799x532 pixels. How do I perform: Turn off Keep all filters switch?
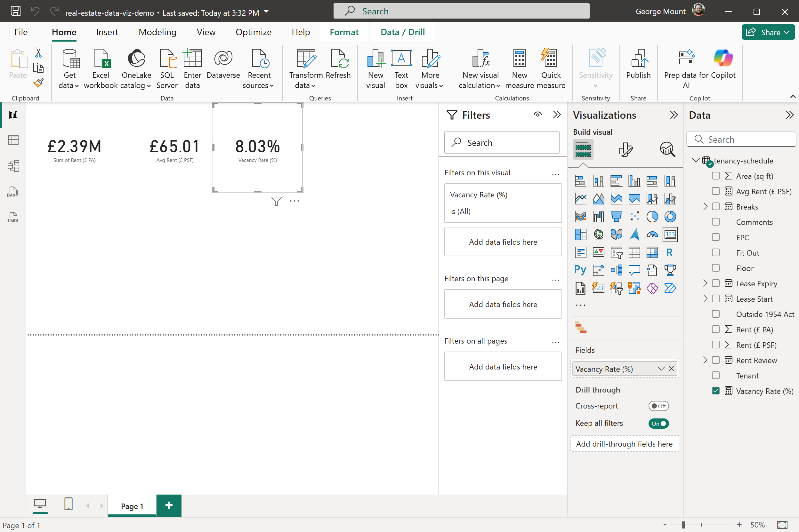pos(658,424)
